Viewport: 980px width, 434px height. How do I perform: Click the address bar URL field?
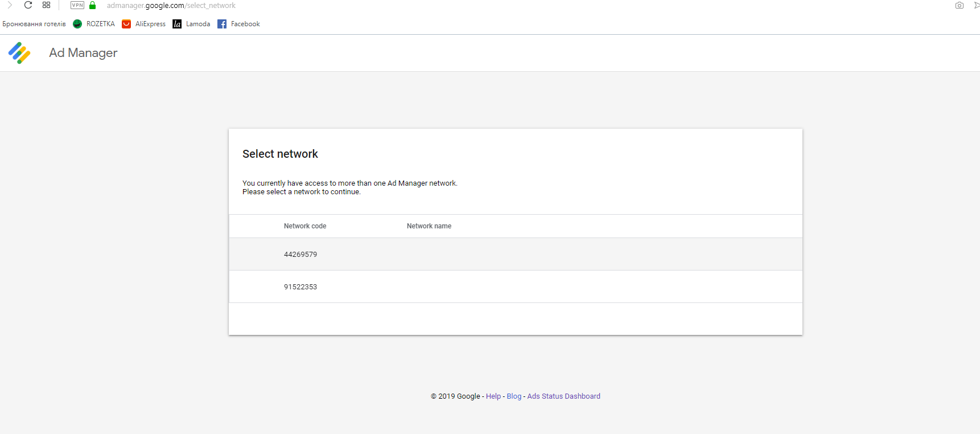[171, 6]
